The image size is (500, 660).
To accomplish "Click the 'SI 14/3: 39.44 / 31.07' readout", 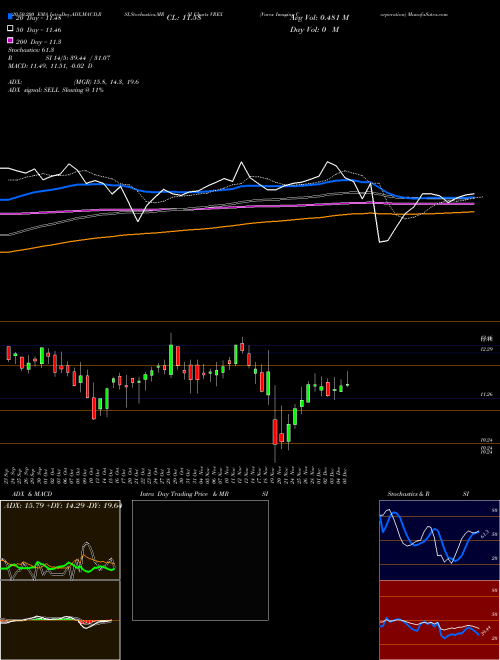I will click(x=78, y=58).
